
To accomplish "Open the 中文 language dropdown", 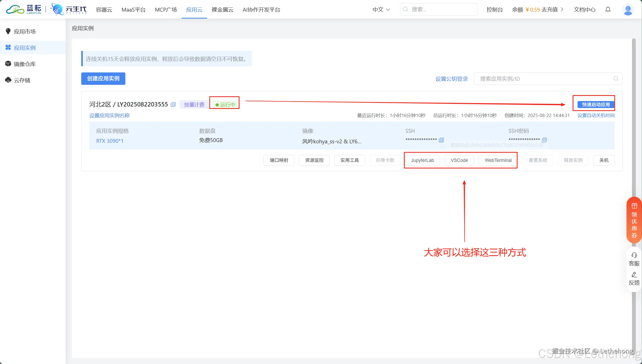I will 381,10.
